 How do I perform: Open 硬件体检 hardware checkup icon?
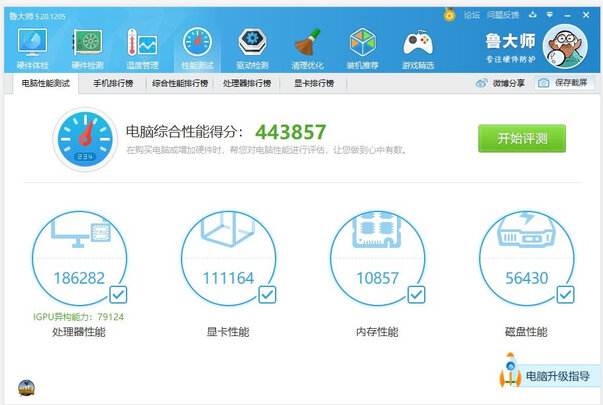[33, 45]
